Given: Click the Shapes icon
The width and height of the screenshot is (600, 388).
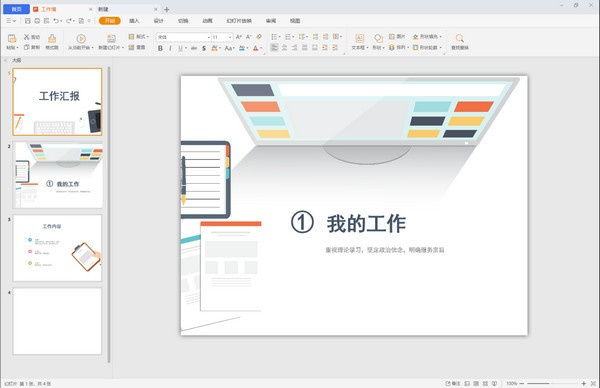Looking at the screenshot, I should tap(378, 38).
